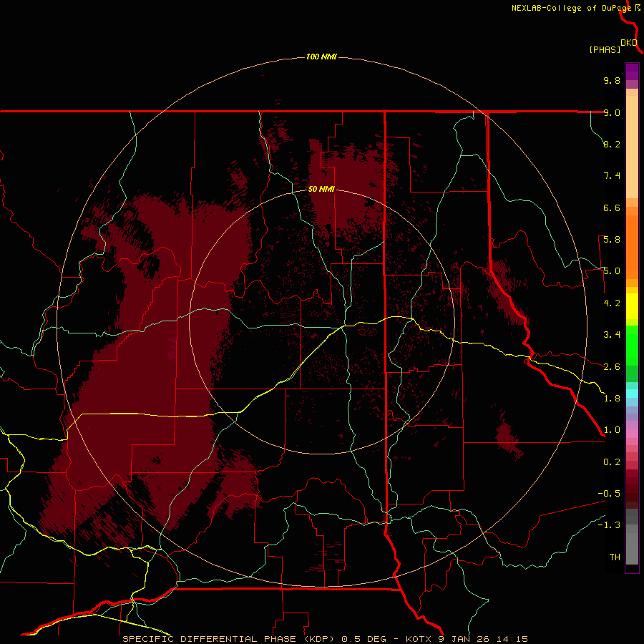The image size is (644, 644).
Task: Click the 9.8 value on the color scale
Action: 612,80
